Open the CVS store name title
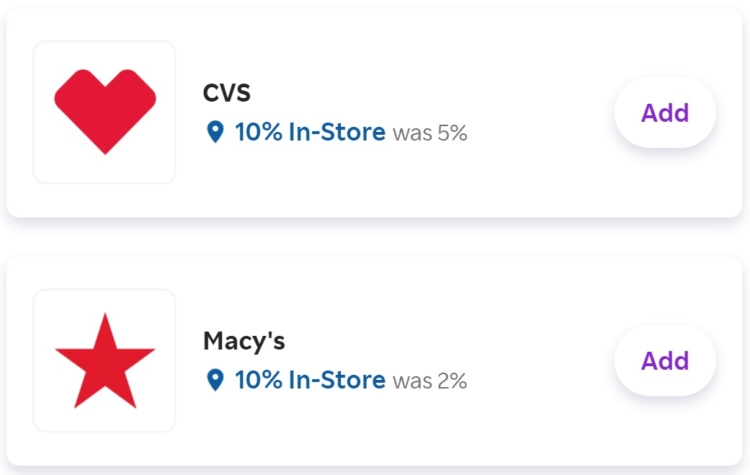Viewport: 750px width, 475px height. (227, 92)
